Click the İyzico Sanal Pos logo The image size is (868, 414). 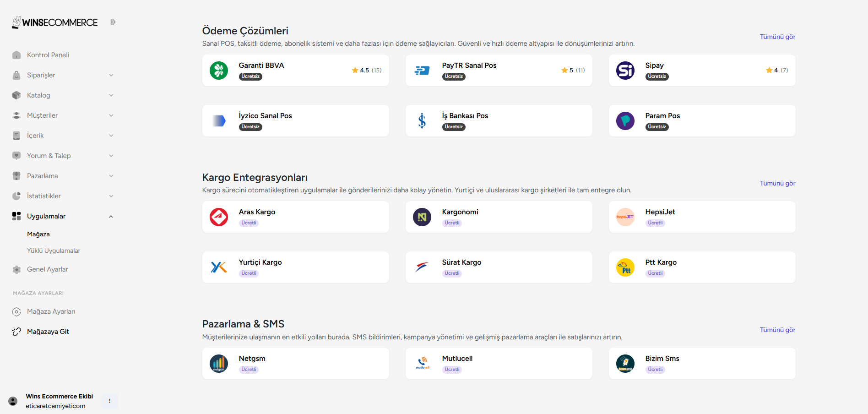click(219, 121)
